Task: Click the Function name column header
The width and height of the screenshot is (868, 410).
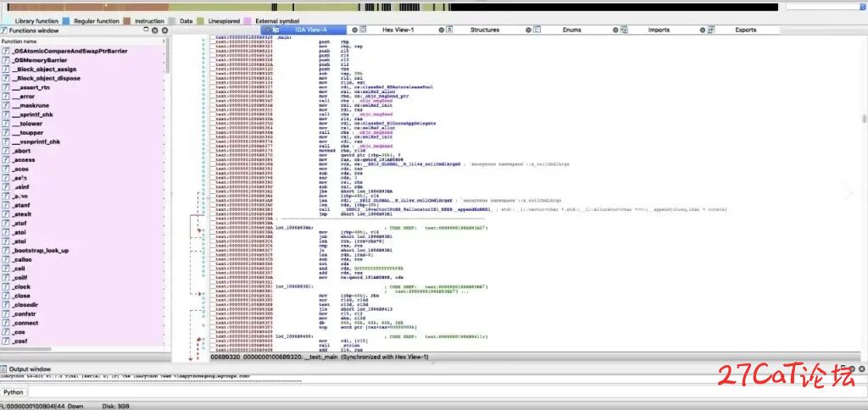Action: pos(34,41)
